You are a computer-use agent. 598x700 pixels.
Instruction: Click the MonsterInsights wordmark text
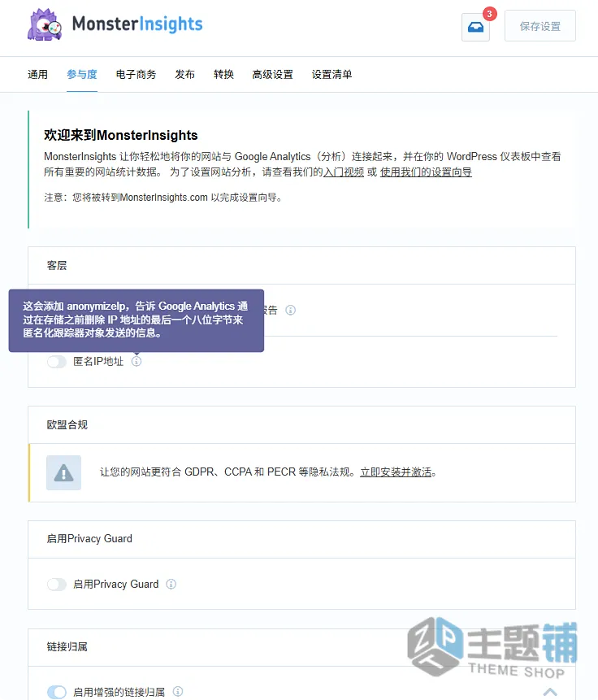(137, 24)
